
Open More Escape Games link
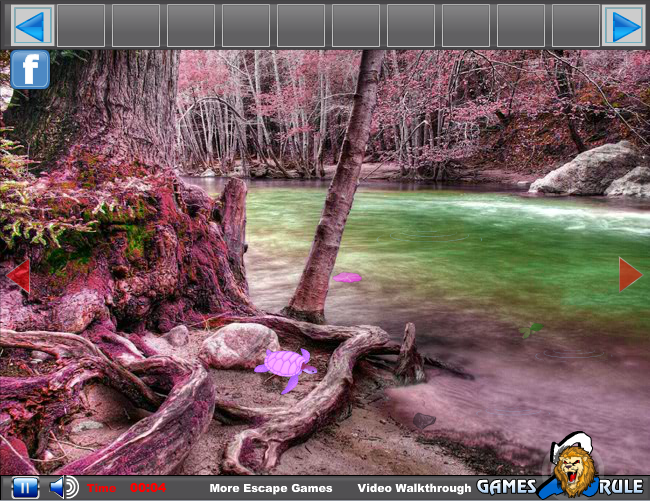click(271, 488)
